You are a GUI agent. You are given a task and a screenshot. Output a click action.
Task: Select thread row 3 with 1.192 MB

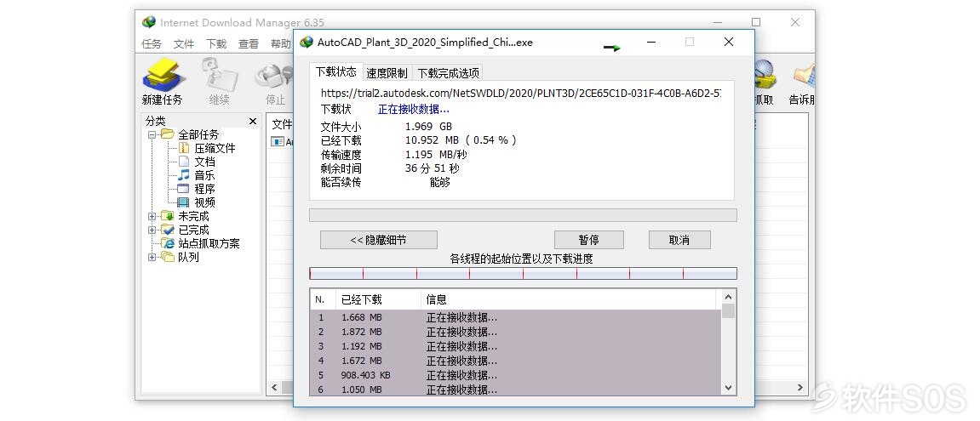[x=516, y=346]
